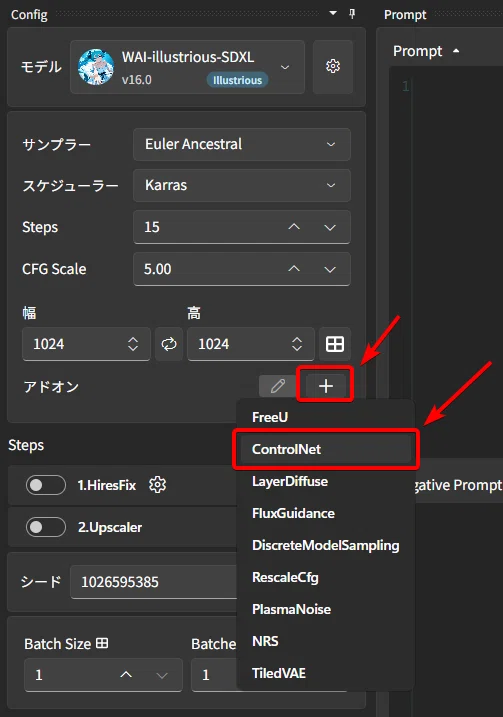Click the Illustrious model tag badge
The height and width of the screenshot is (717, 503).
pyautogui.click(x=237, y=80)
